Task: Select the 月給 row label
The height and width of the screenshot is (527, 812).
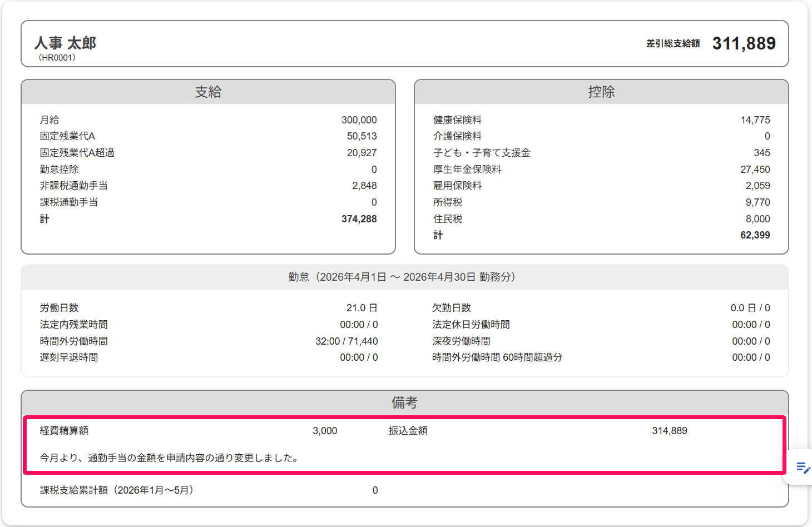Action: [49, 120]
